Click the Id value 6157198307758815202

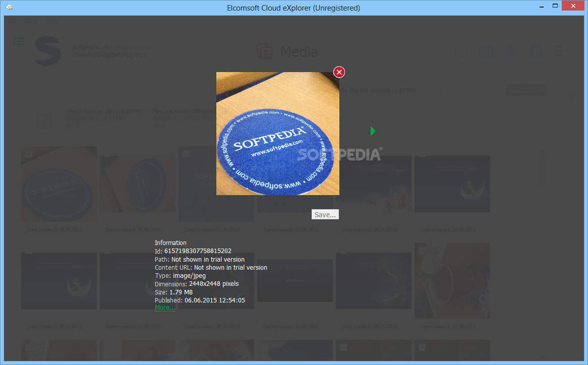coord(198,251)
